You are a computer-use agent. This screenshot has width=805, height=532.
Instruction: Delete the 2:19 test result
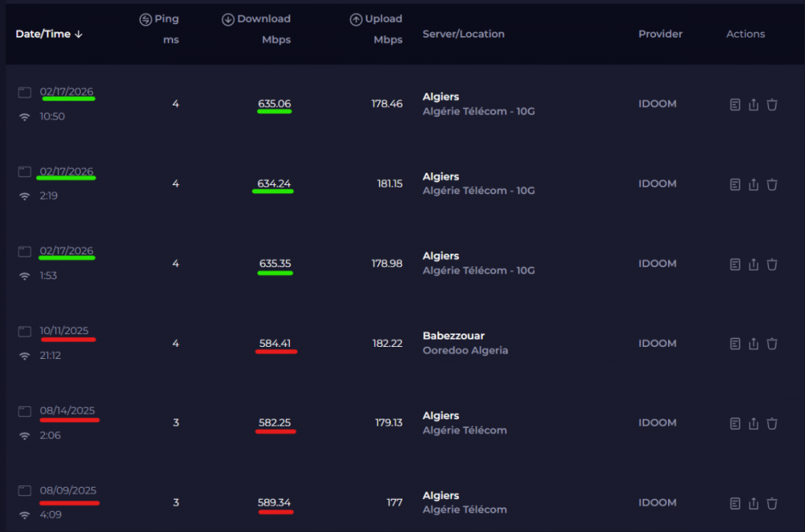click(x=772, y=184)
